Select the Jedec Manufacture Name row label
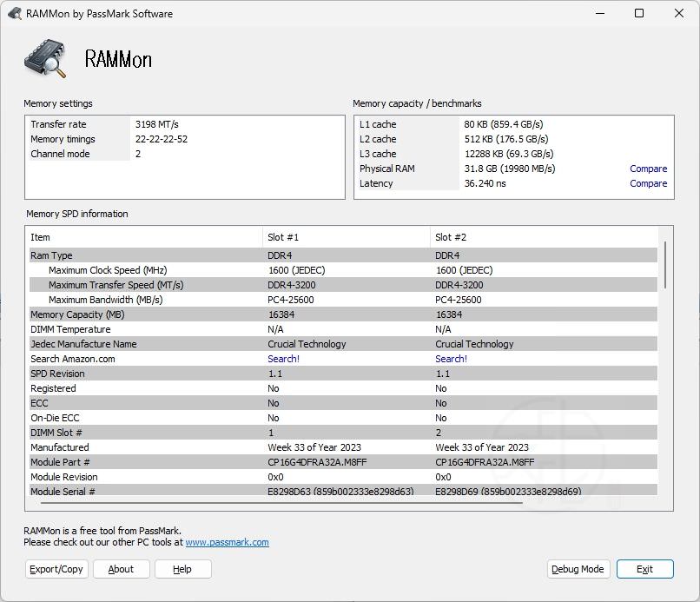 83,344
